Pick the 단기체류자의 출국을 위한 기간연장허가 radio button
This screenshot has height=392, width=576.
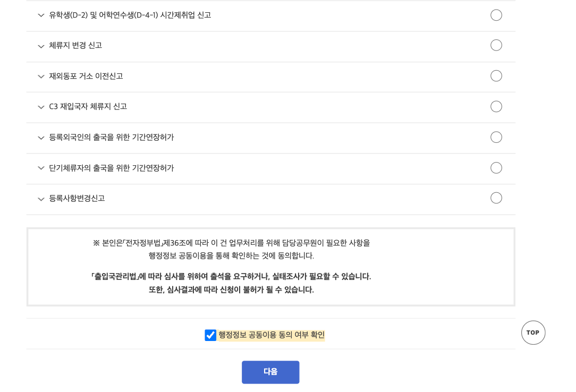496,168
